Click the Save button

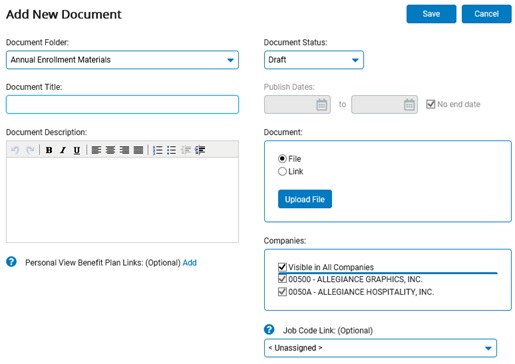431,14
